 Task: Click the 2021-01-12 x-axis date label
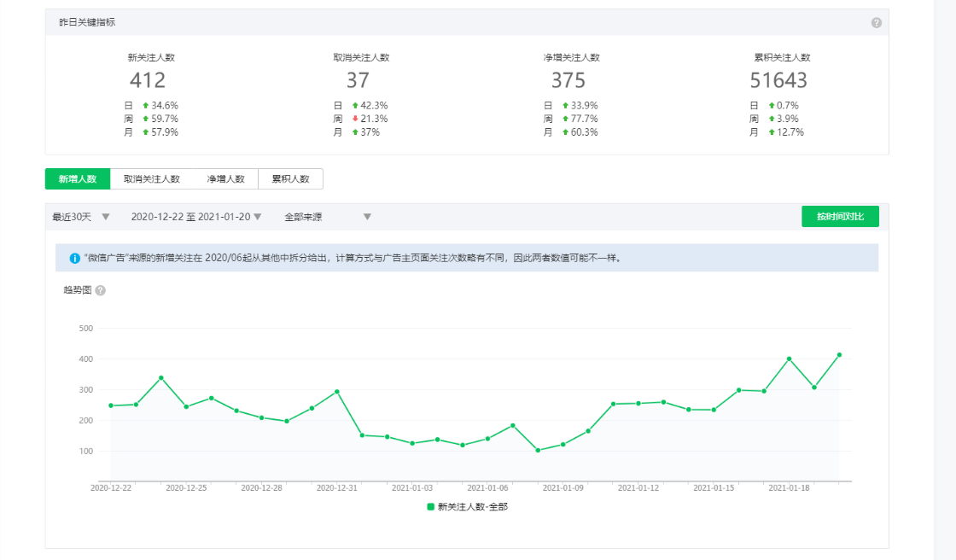click(x=638, y=488)
